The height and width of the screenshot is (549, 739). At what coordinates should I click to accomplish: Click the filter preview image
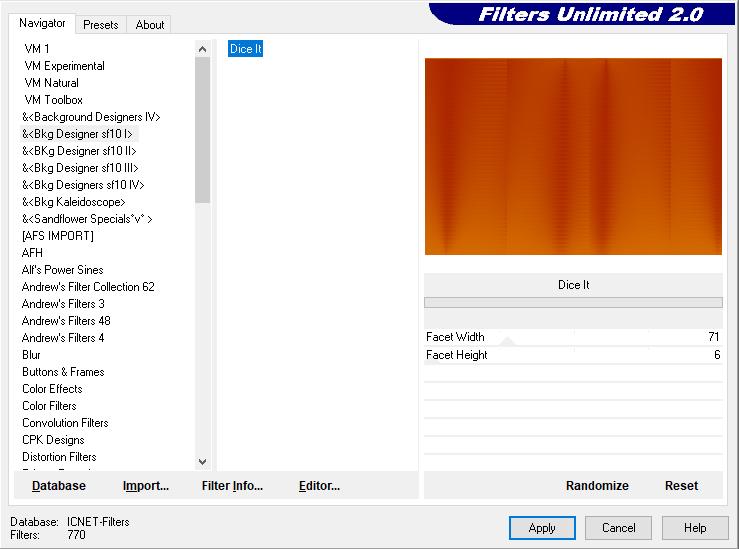(x=573, y=156)
